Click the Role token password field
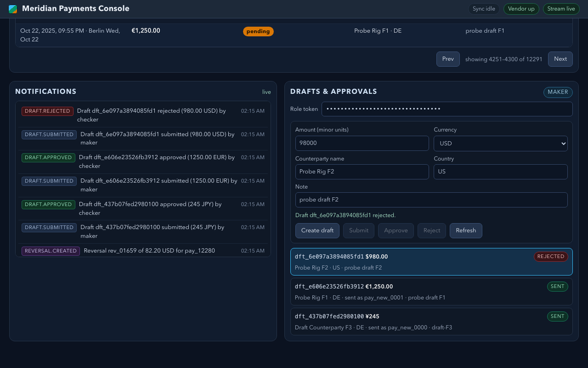588x368 pixels. [x=447, y=109]
